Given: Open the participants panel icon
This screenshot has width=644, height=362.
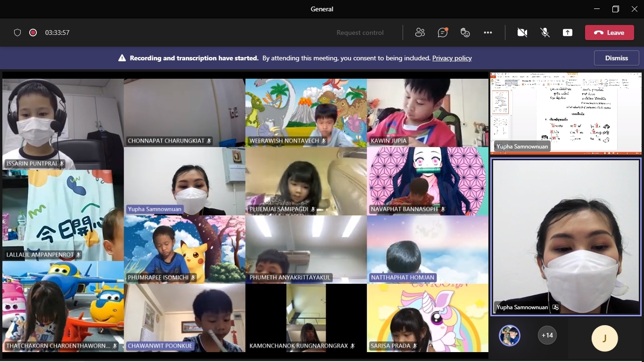Looking at the screenshot, I should tap(420, 33).
